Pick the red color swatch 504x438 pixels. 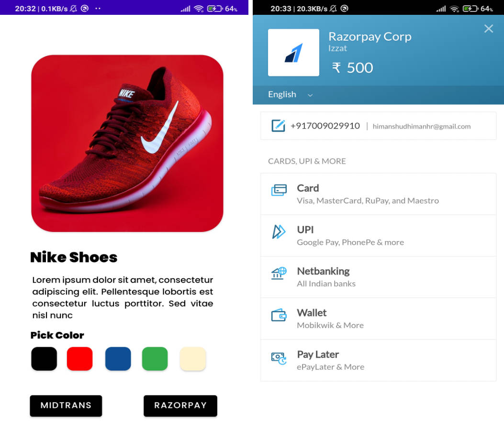click(80, 359)
